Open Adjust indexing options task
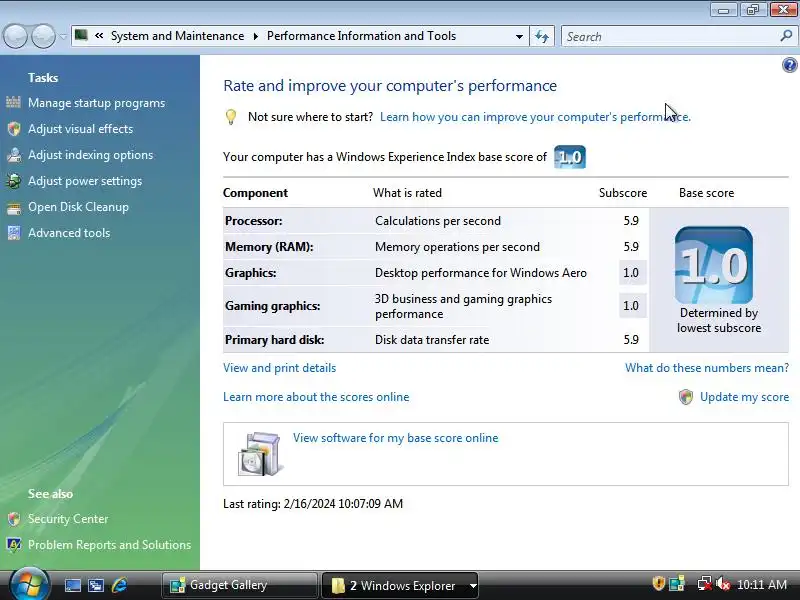Screen dimensions: 800x600 [x=90, y=155]
